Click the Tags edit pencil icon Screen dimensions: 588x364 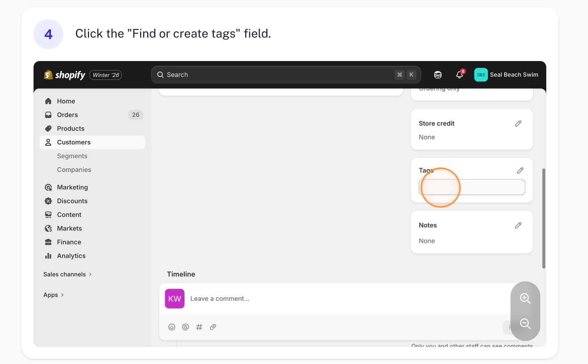tap(520, 170)
